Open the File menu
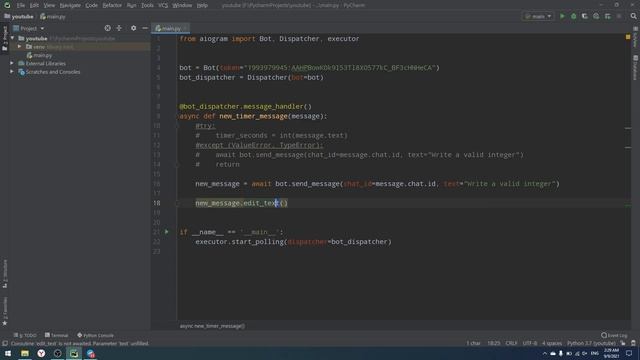Screen dimensions: 640x360 click(21, 5)
